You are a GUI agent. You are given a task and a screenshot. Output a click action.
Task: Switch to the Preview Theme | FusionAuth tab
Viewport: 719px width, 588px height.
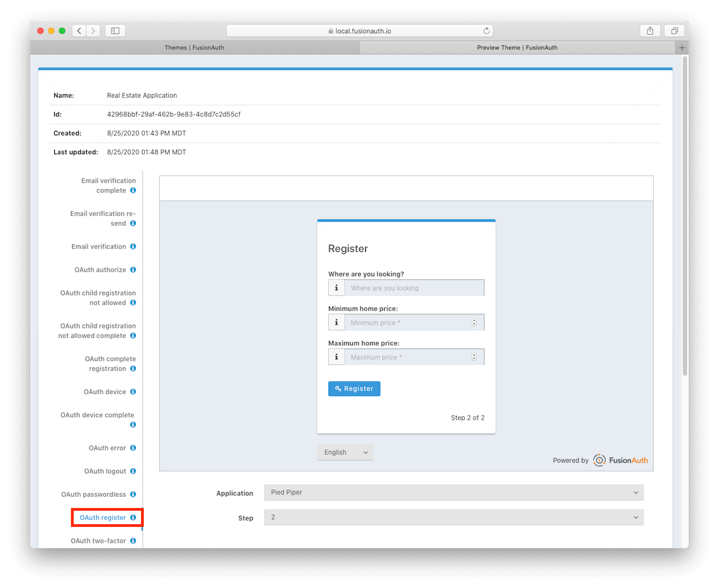click(x=517, y=48)
